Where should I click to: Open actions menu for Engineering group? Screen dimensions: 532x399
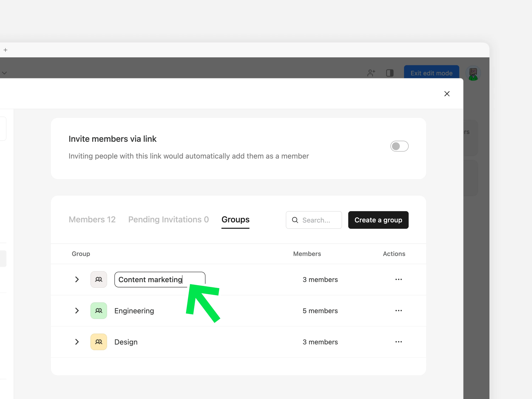click(x=398, y=311)
